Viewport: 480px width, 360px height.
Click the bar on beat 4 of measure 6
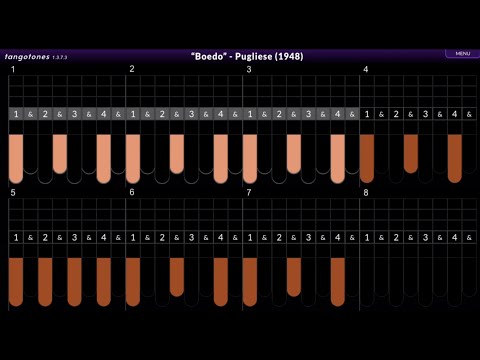tap(221, 282)
